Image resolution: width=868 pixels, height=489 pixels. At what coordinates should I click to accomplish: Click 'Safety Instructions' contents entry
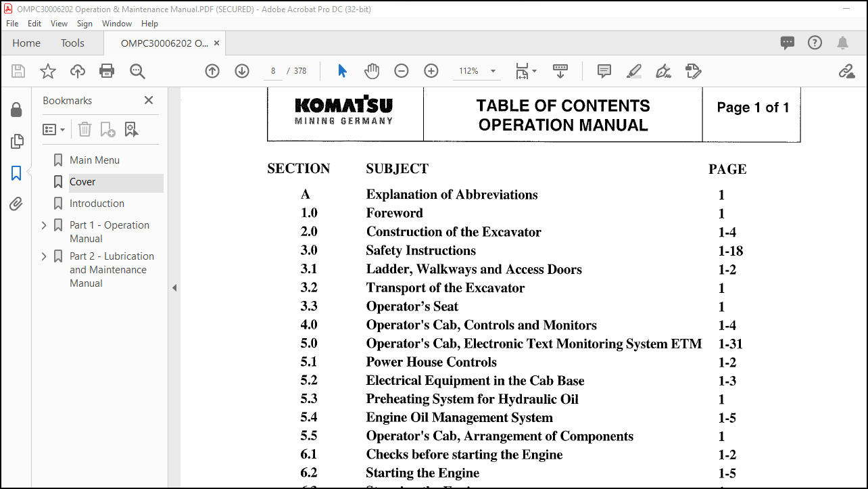pyautogui.click(x=421, y=251)
